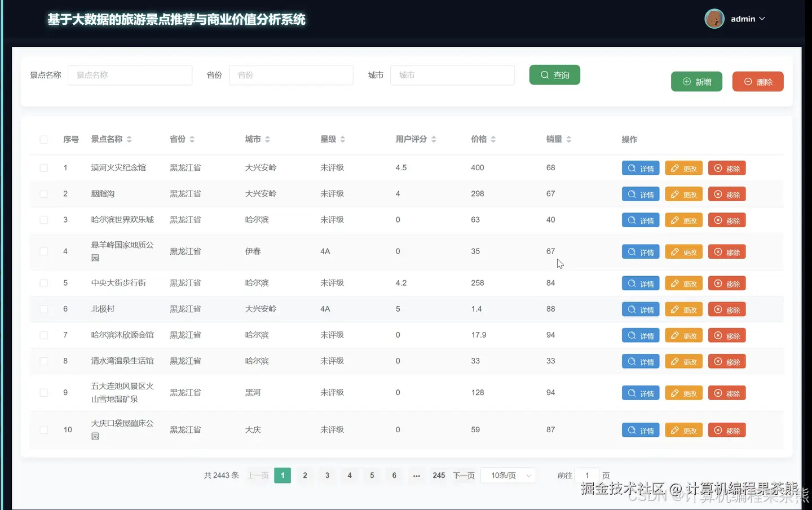The image size is (812, 510).
Task: Select the plus icon on the 新增 button
Action: (x=686, y=81)
